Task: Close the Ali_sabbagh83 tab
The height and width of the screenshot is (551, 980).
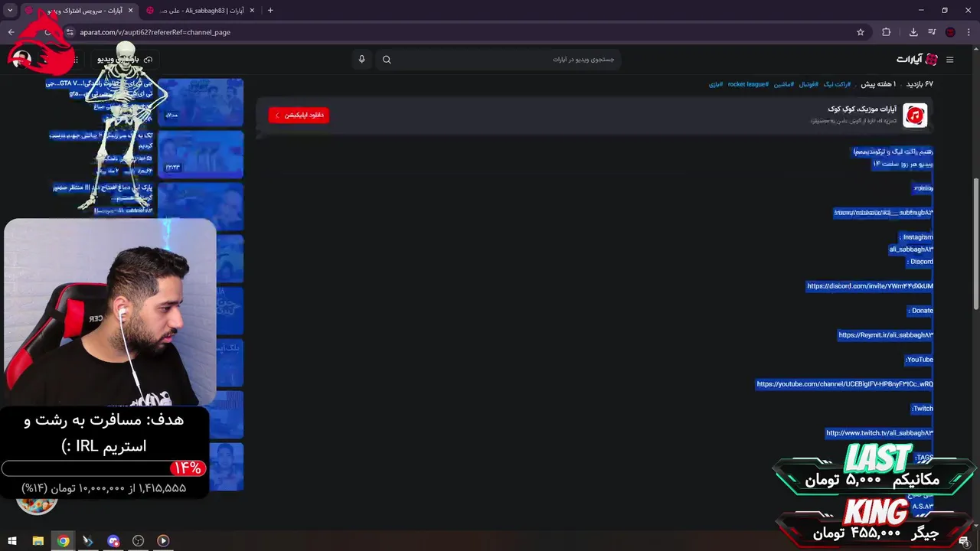Action: [x=252, y=11]
